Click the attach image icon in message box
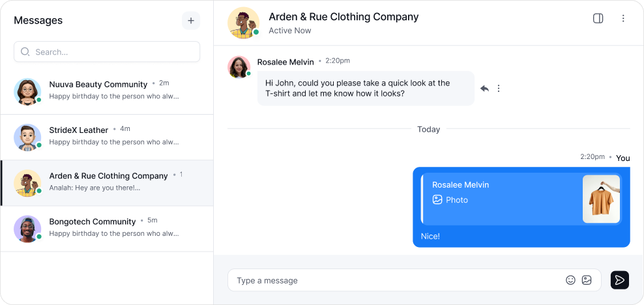 point(587,280)
